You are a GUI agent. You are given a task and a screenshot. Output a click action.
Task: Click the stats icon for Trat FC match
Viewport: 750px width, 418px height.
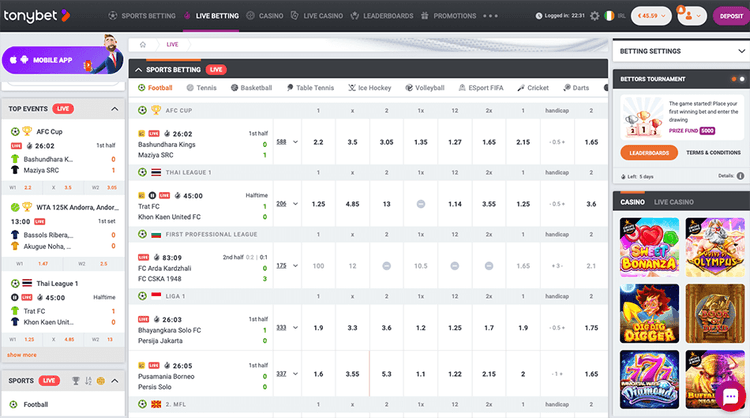pyautogui.click(x=141, y=195)
